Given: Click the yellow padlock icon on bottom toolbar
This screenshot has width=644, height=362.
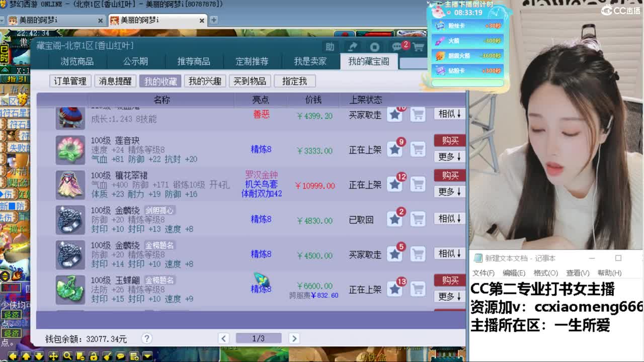Looking at the screenshot, I should [94, 356].
